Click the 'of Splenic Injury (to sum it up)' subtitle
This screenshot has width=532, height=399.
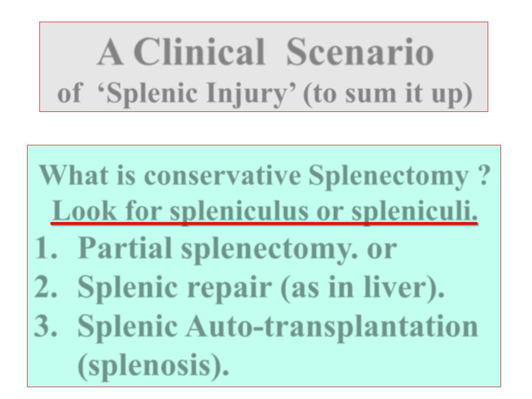click(x=265, y=93)
